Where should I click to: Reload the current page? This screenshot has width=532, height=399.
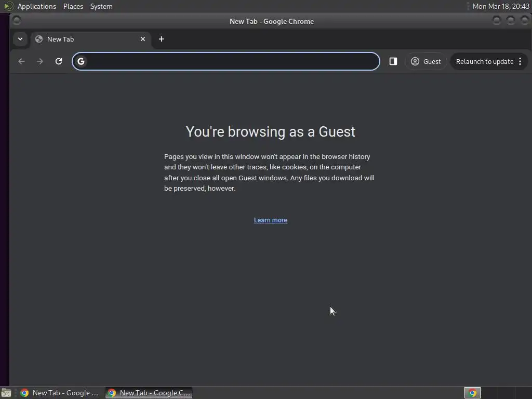click(x=59, y=61)
